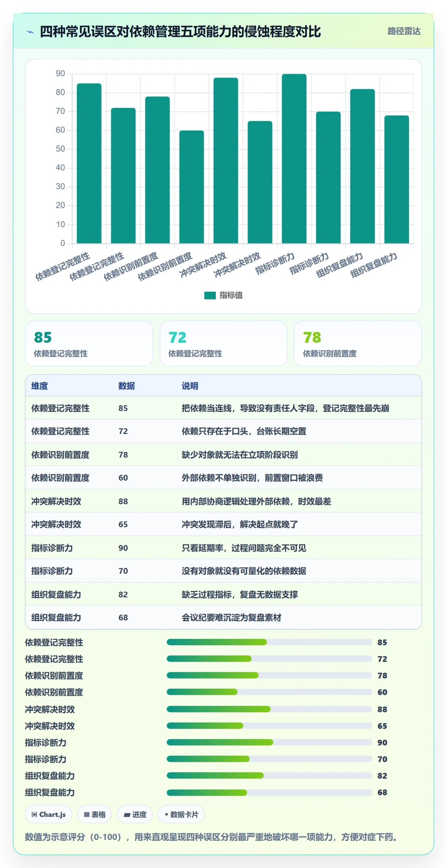
Task: Click the 78 依赖识别前置度 data card
Action: tap(357, 343)
